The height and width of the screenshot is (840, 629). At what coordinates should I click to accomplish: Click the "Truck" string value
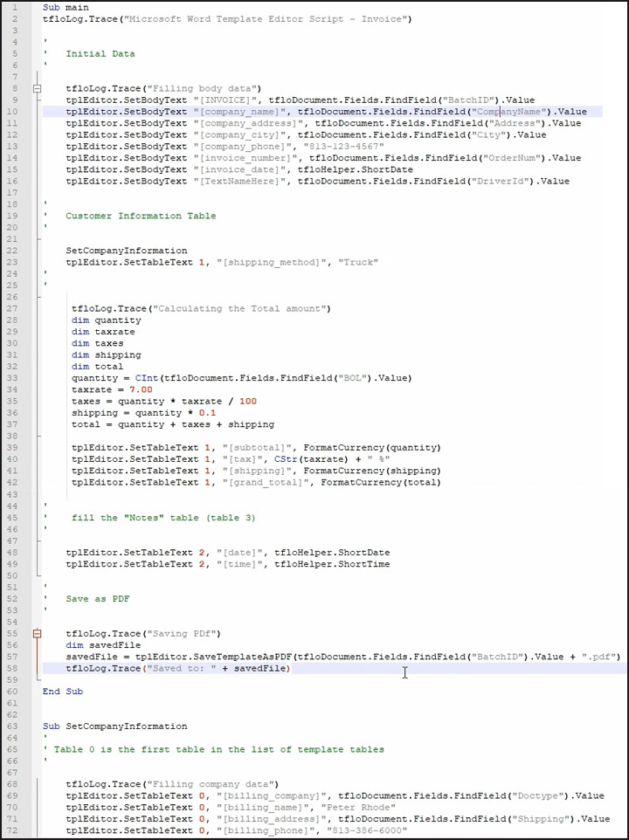pos(358,263)
